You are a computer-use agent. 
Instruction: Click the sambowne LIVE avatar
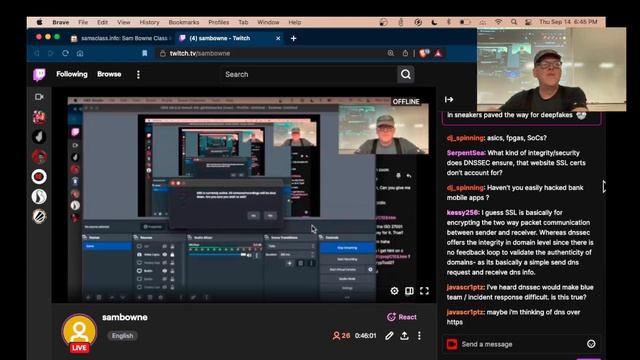[79, 332]
